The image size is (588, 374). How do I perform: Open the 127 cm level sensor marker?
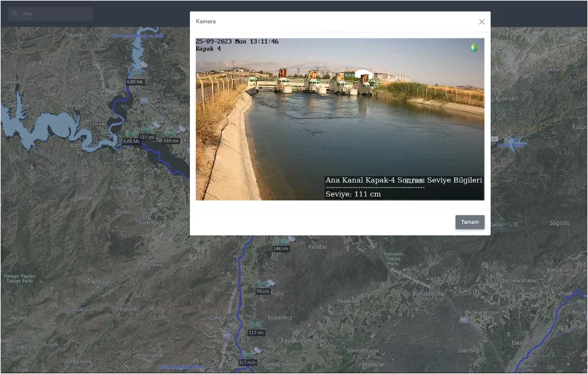click(x=147, y=137)
